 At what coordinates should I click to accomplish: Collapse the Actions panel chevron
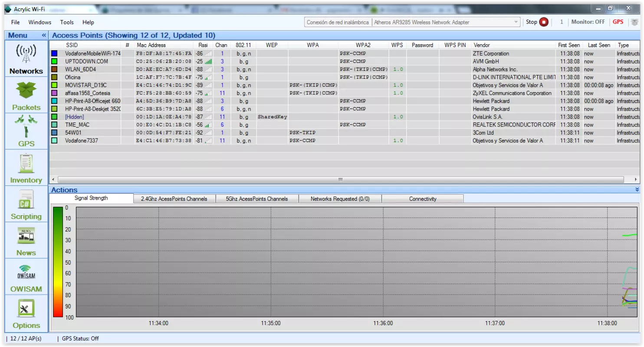(637, 190)
